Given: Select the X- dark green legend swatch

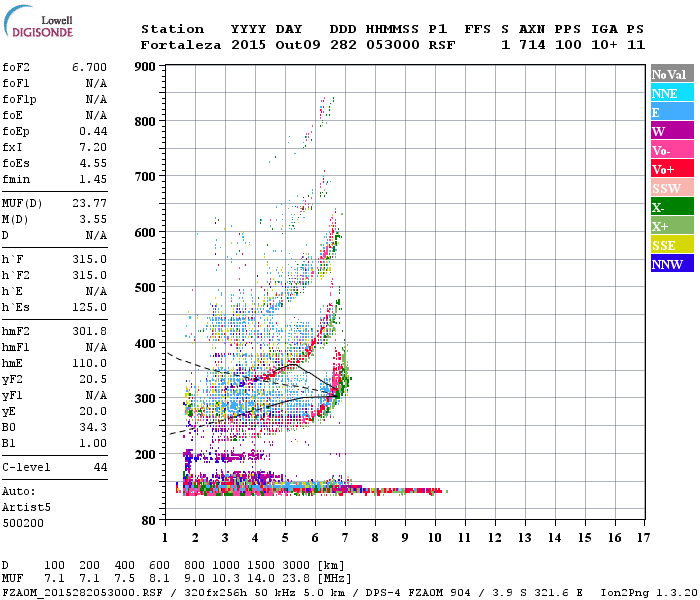Looking at the screenshot, I should click(672, 207).
